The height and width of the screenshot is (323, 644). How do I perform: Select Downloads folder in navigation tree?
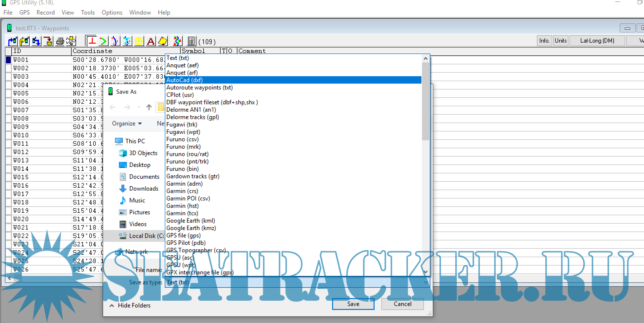144,188
